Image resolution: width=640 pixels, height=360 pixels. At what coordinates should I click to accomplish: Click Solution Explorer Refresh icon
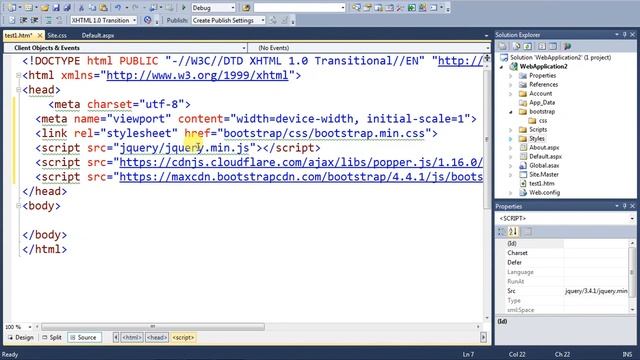[x=528, y=46]
